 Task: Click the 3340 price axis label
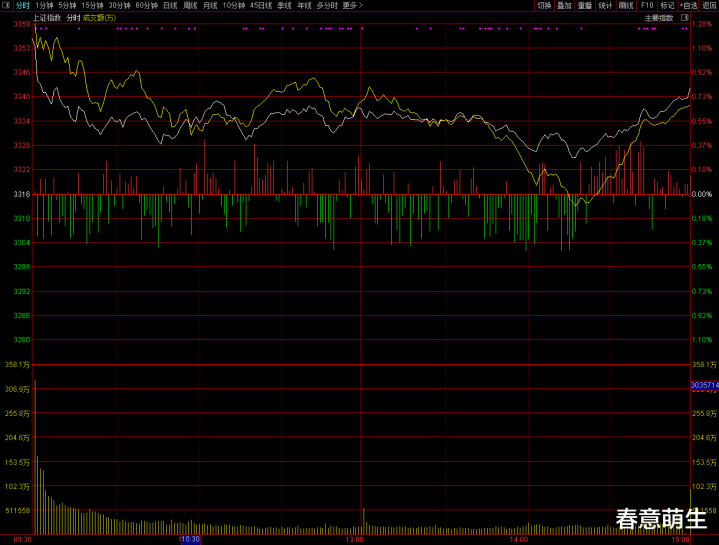pyautogui.click(x=22, y=96)
